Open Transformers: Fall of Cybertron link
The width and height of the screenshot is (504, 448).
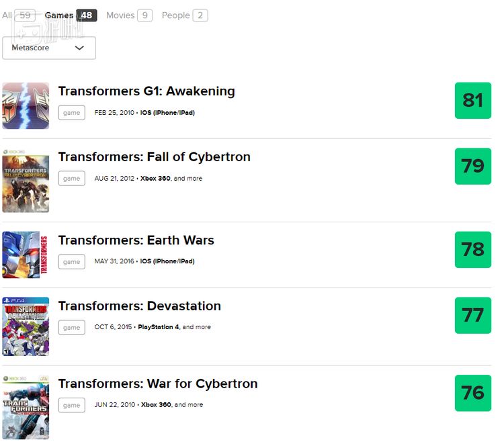[154, 157]
